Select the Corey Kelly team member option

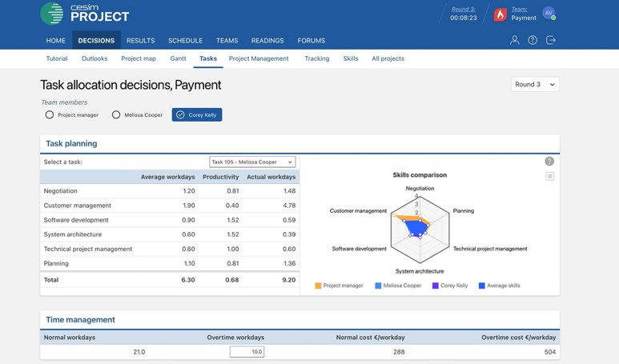tap(197, 115)
